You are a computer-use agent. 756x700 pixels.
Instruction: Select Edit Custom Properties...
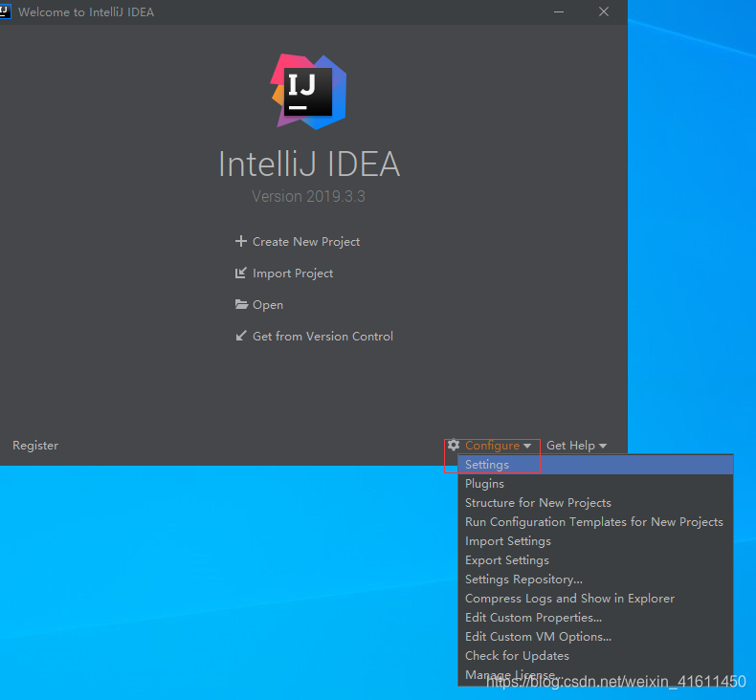pos(595,618)
